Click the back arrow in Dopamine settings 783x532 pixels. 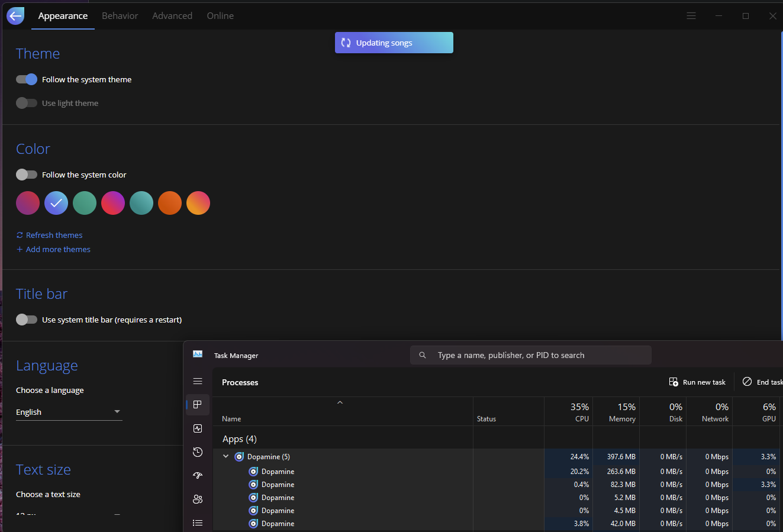15,15
